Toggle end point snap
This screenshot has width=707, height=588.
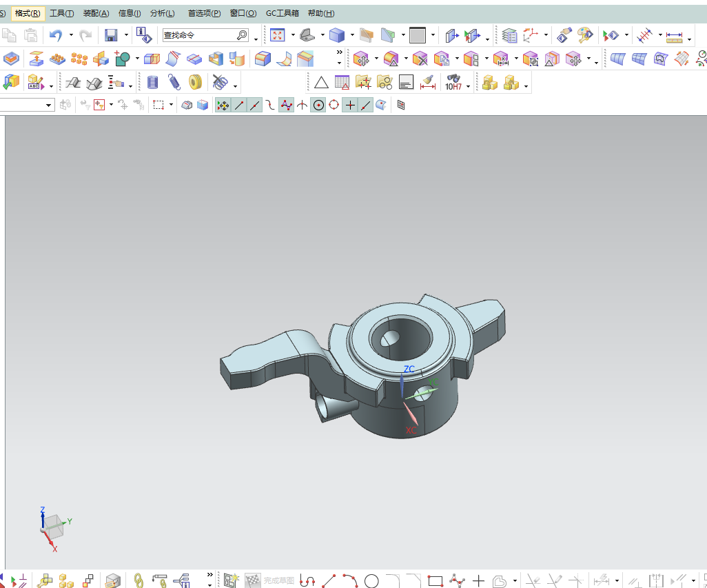pos(239,105)
